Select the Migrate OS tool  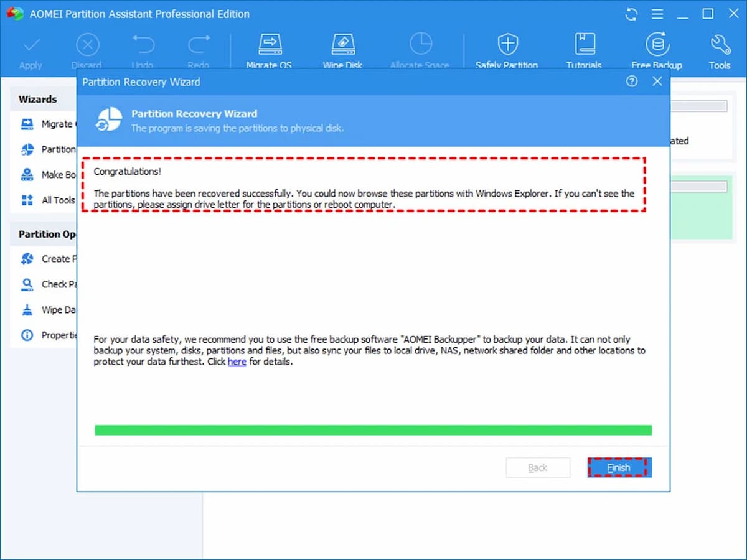(270, 50)
